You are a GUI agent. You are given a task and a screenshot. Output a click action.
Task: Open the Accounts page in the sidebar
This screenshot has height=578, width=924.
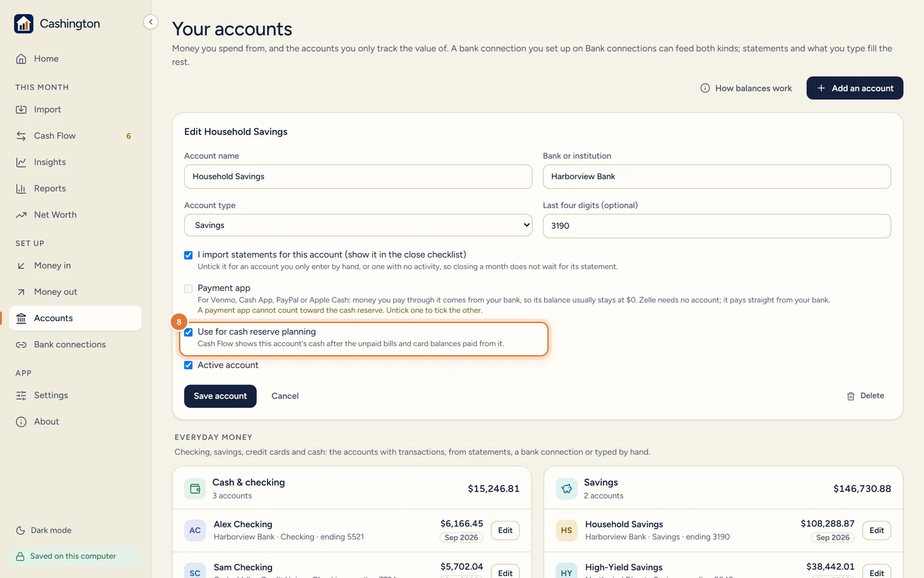(x=76, y=318)
